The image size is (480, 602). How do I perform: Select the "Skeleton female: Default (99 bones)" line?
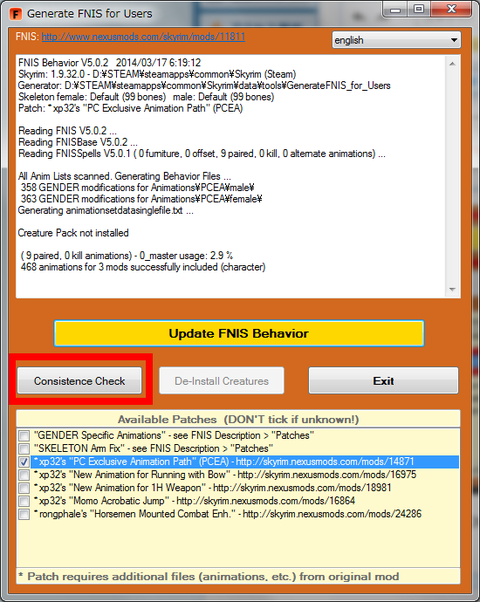(146, 97)
